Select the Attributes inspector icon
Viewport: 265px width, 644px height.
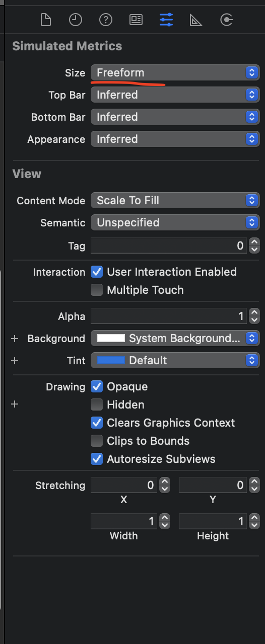[166, 20]
